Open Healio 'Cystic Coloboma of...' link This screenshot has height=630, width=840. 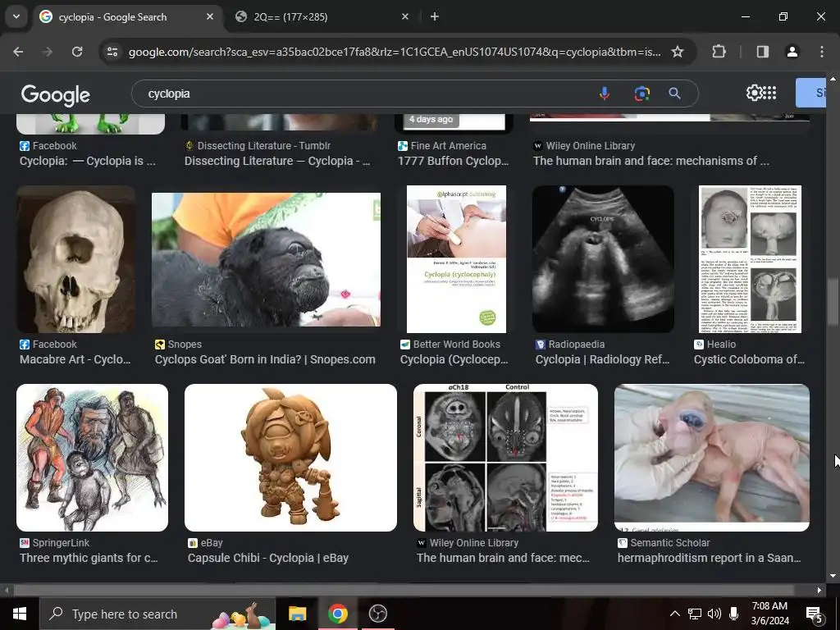[x=750, y=359]
